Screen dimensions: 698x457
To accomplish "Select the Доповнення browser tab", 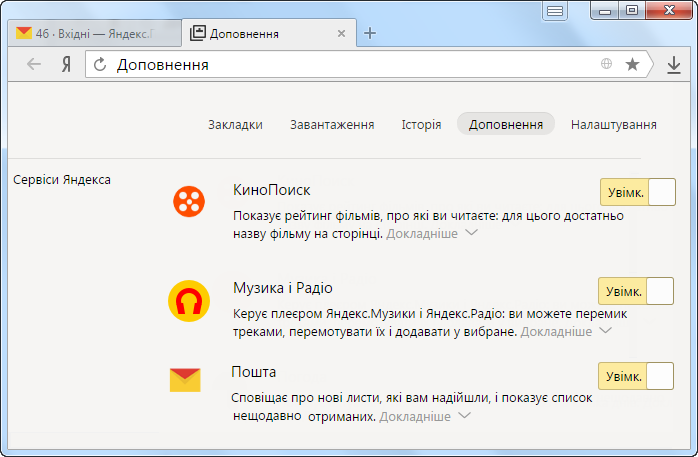I will pos(269,32).
